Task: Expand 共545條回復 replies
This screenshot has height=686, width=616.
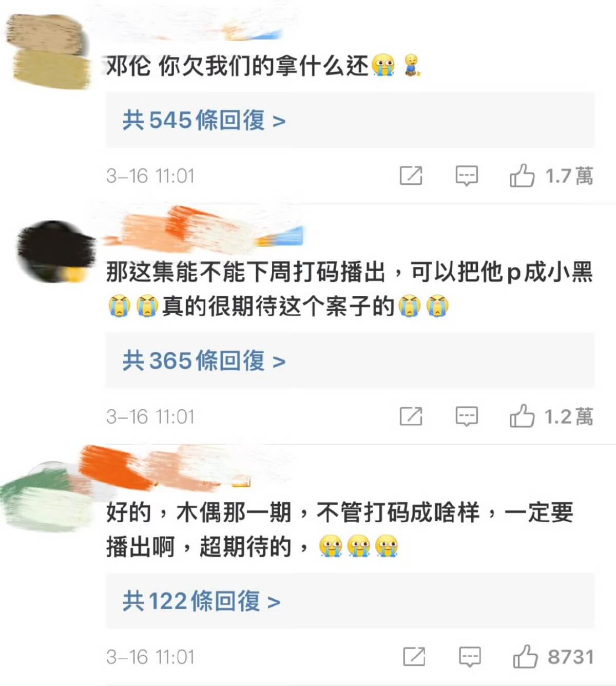Action: click(204, 121)
